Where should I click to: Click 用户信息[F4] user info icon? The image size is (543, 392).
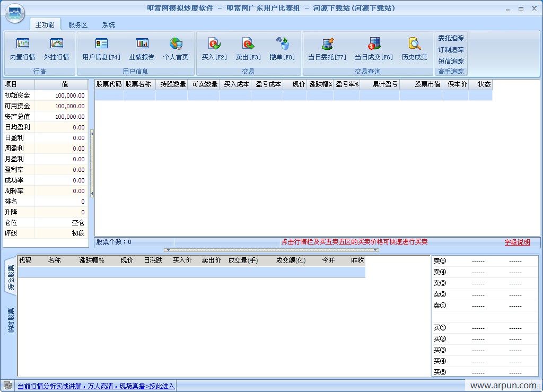coord(101,44)
